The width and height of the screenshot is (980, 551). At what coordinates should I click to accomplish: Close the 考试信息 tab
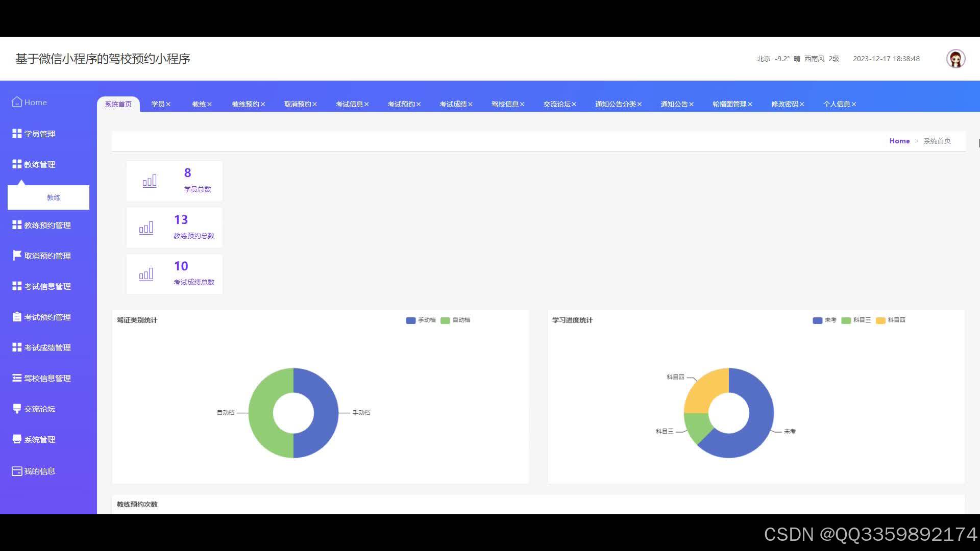click(366, 104)
